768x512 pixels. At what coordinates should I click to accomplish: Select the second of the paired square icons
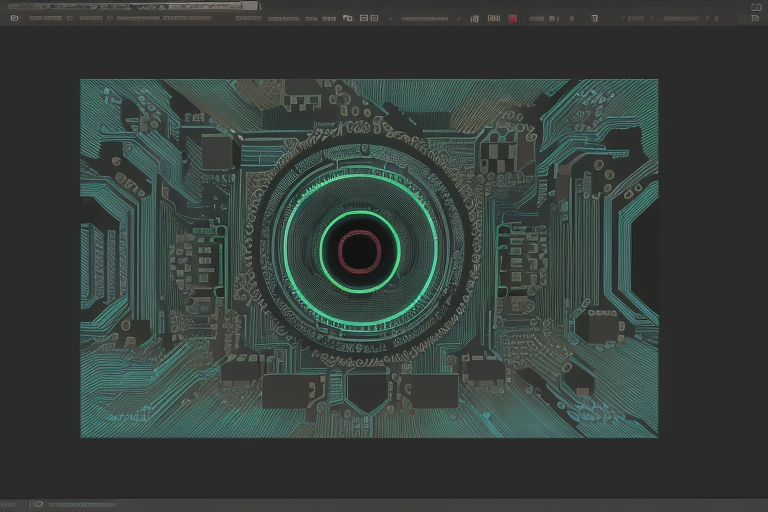click(x=374, y=18)
